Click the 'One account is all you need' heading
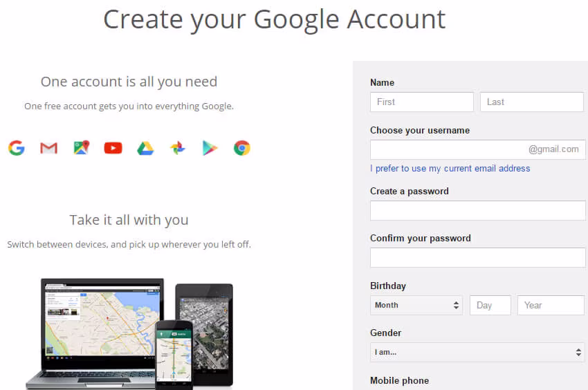Image resolution: width=588 pixels, height=390 pixels. [129, 82]
